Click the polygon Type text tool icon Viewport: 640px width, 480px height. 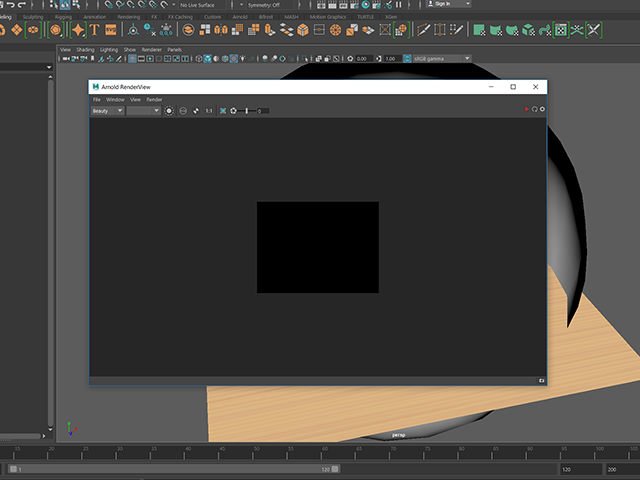(x=94, y=30)
